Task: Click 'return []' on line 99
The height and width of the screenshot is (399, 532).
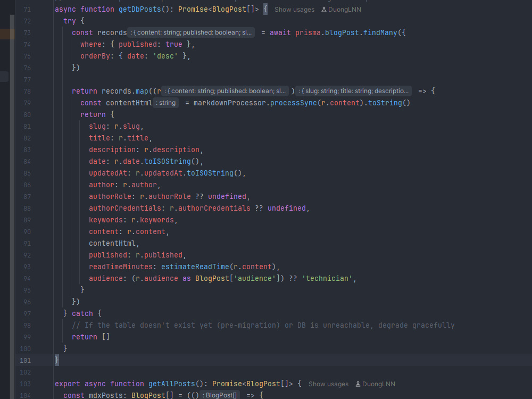Action: 90,337
